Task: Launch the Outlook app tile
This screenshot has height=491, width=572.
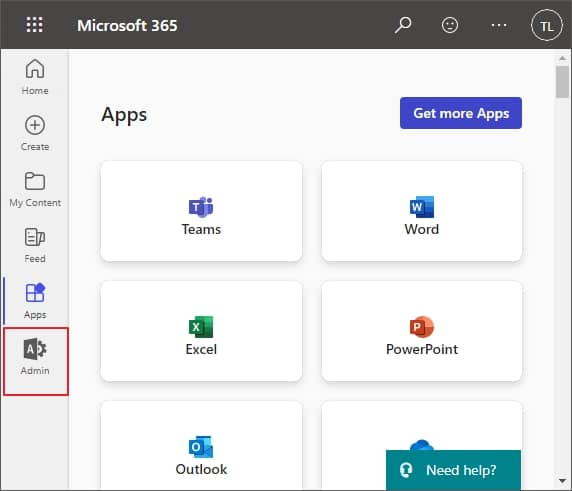Action: tap(201, 445)
